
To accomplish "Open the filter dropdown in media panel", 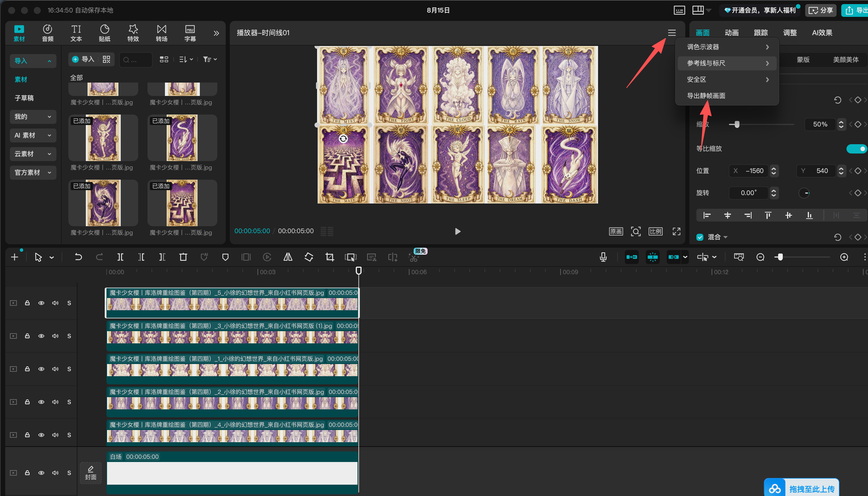I will coord(210,59).
